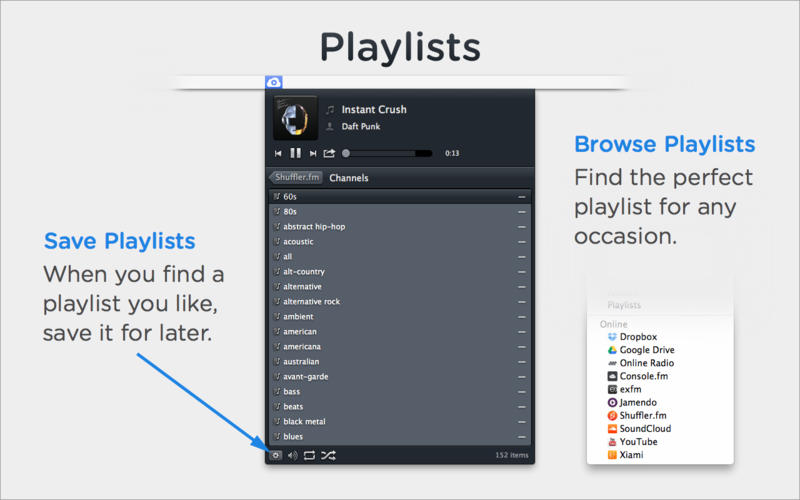Skip to the previous track
800x500 pixels.
[278, 153]
